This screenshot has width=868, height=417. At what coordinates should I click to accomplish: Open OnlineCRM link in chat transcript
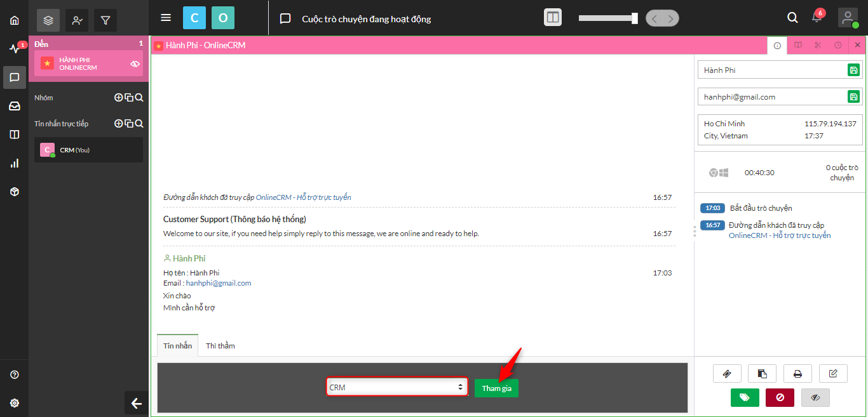pyautogui.click(x=303, y=197)
